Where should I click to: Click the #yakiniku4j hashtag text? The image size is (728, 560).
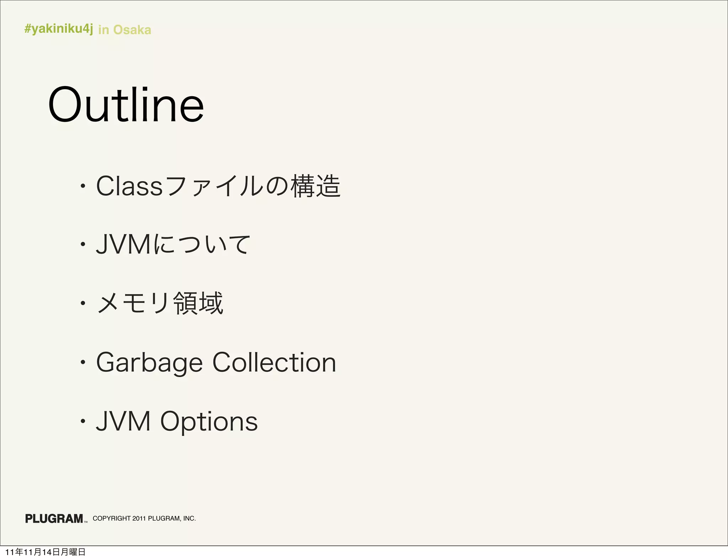[59, 29]
